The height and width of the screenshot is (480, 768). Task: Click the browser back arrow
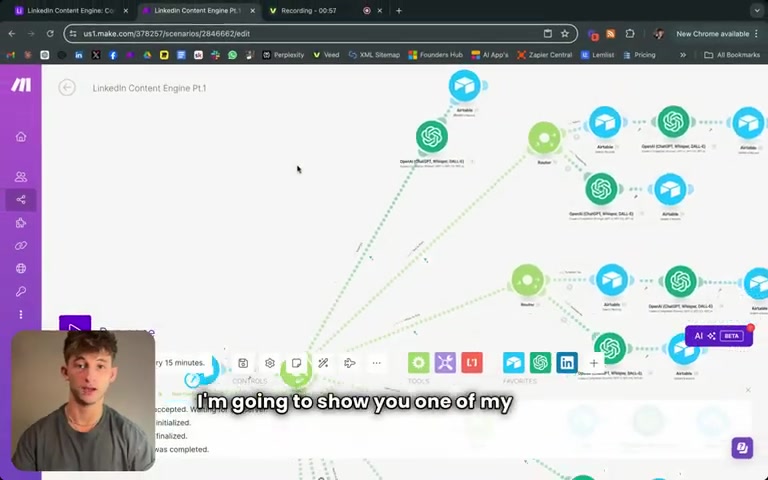(12, 34)
